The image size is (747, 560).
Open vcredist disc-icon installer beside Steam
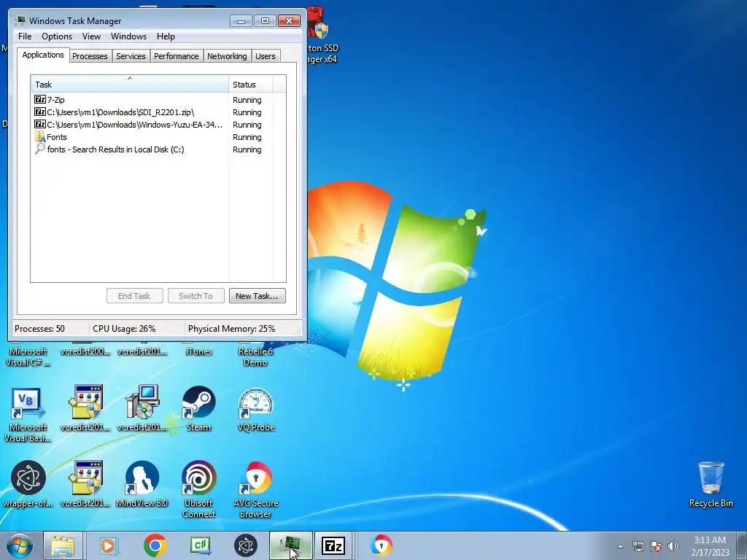(142, 408)
